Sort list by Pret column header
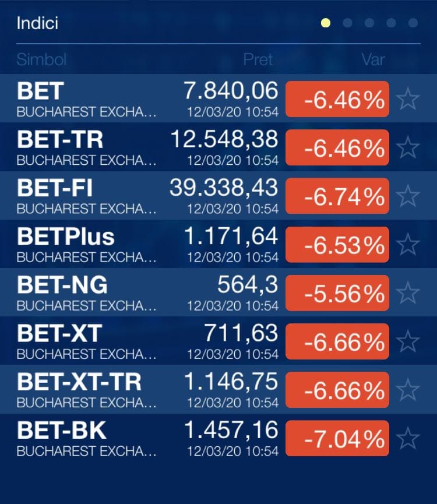Image resolution: width=437 pixels, height=504 pixels. click(x=258, y=59)
